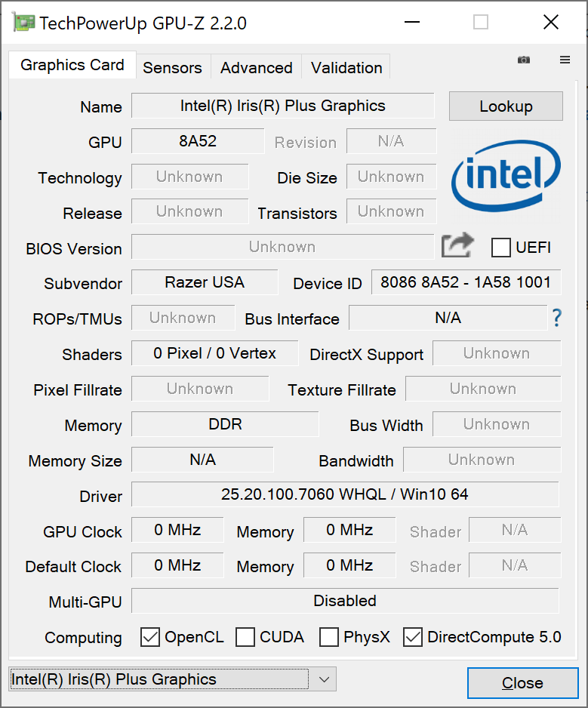Click the screenshot camera icon
The height and width of the screenshot is (708, 588).
523,60
